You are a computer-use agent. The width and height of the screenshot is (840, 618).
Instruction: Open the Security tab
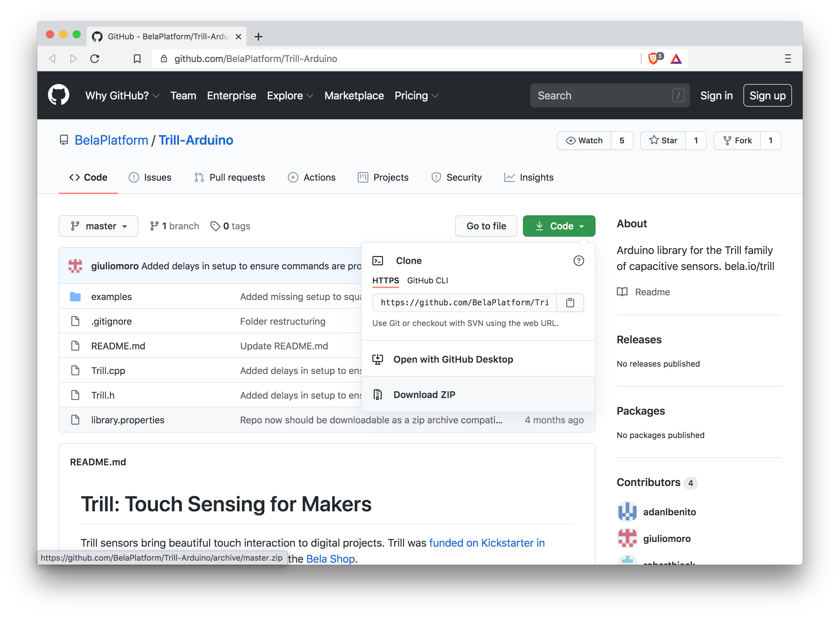click(x=456, y=177)
